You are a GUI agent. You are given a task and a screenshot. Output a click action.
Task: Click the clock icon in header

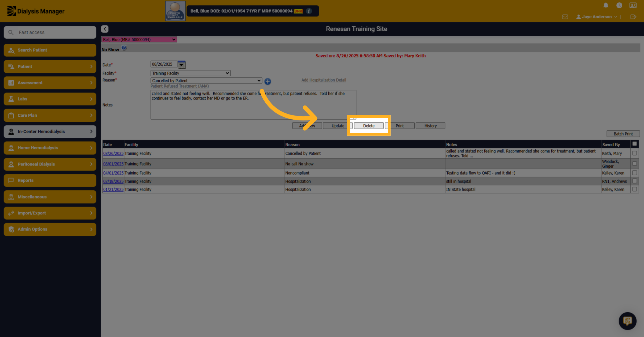click(619, 5)
